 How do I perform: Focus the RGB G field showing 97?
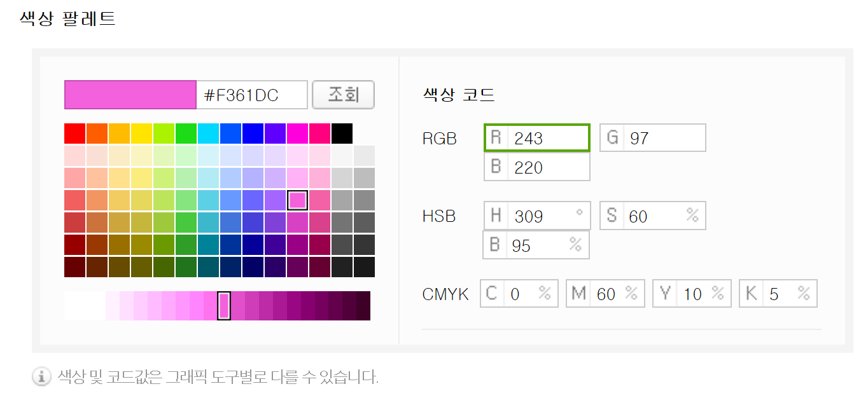(x=653, y=138)
